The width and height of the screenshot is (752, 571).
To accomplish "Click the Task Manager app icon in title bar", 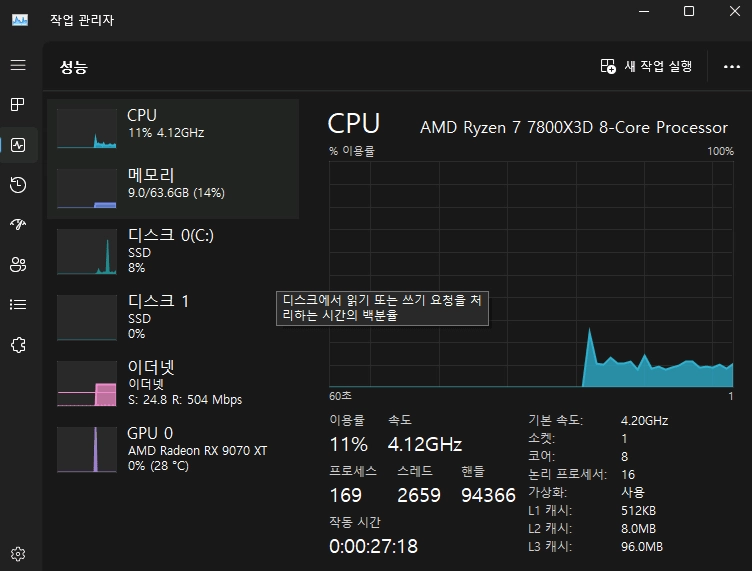I will pyautogui.click(x=20, y=20).
